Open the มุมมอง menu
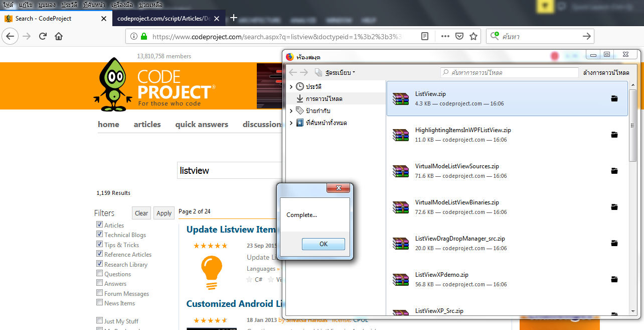Screen dimensions: 644x330 [47, 5]
